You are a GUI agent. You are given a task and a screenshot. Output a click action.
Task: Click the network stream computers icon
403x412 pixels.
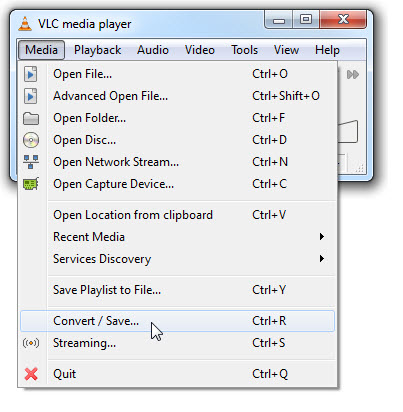tap(31, 162)
